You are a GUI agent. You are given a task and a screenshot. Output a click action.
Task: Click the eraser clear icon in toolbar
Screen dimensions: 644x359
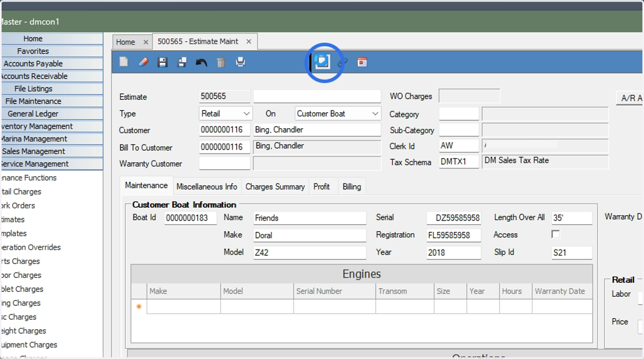pyautogui.click(x=143, y=62)
